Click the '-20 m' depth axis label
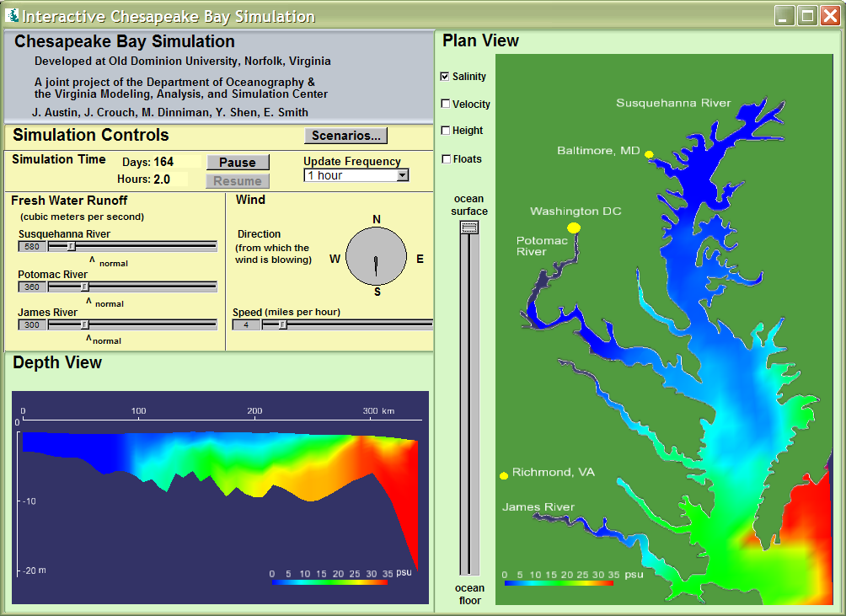The height and width of the screenshot is (616, 846). (x=35, y=570)
